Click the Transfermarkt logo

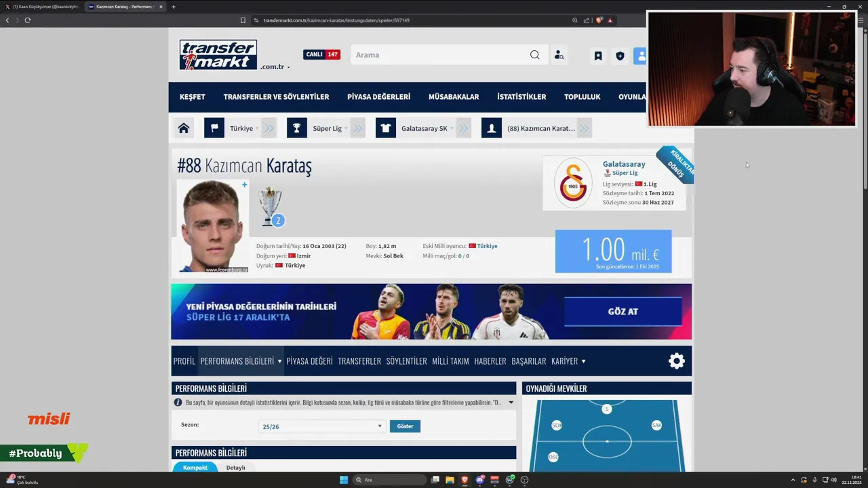(218, 55)
